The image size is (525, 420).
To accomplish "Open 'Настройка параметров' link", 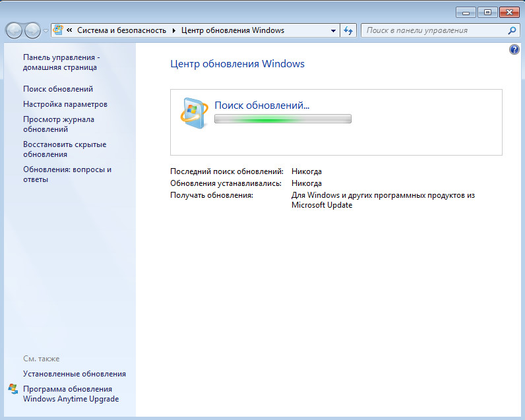I will coord(65,104).
